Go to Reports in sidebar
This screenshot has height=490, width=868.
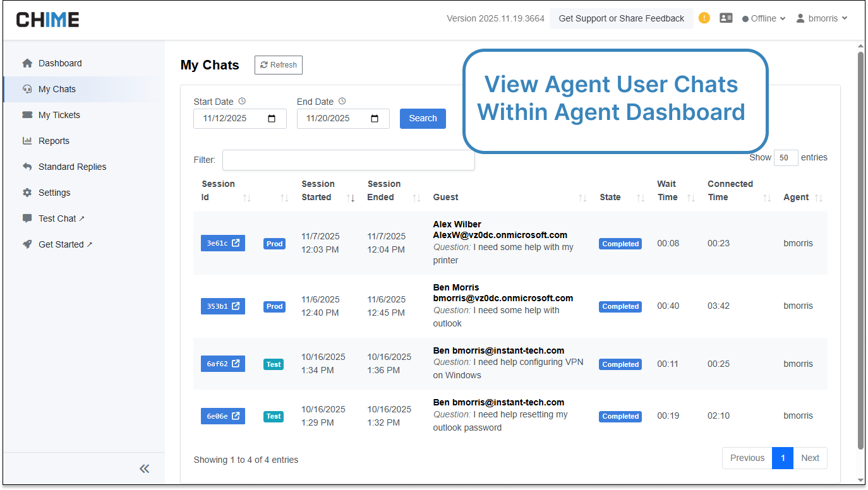54,141
